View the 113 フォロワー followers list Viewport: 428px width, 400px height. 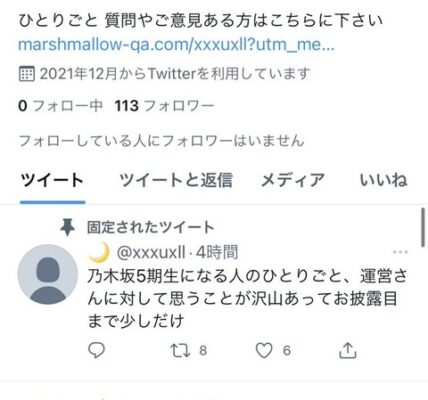click(x=164, y=106)
